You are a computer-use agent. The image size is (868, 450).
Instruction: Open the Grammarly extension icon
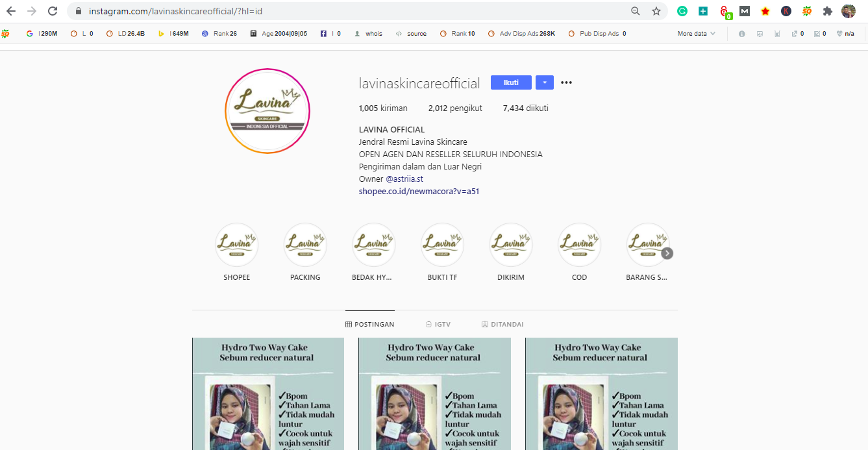coord(682,11)
